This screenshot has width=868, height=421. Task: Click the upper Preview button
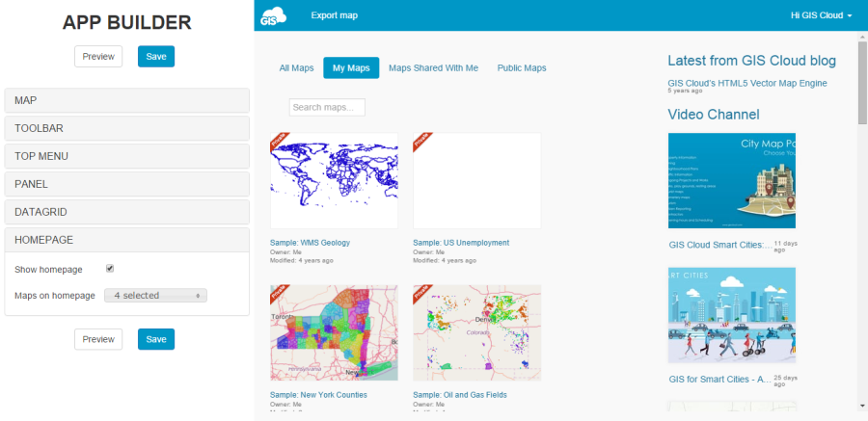pyautogui.click(x=98, y=57)
